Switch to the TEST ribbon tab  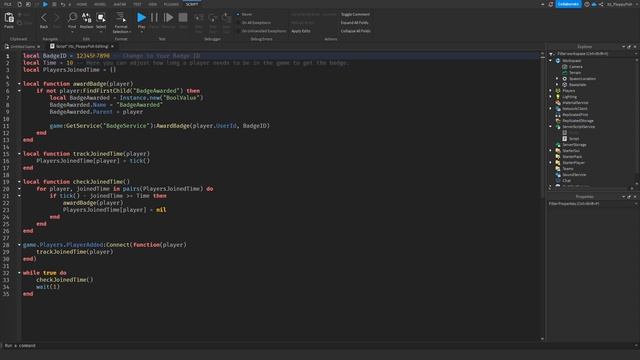pos(137,4)
